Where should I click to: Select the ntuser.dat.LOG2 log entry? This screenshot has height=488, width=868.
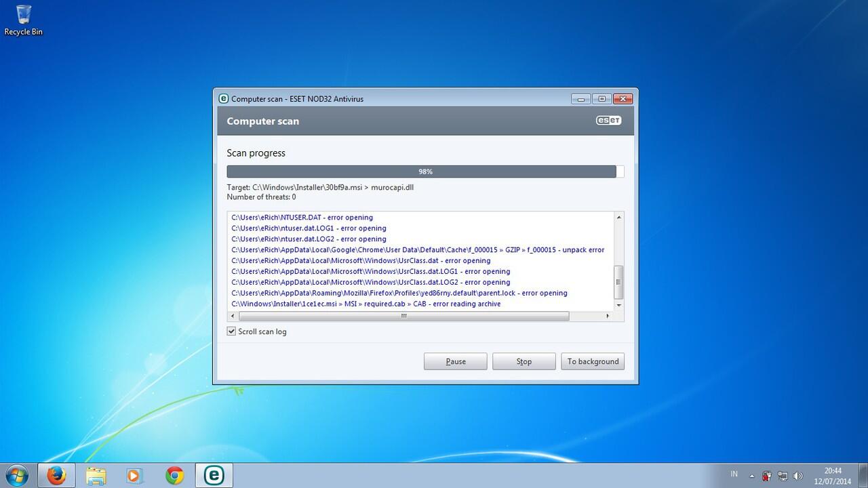[x=309, y=239]
